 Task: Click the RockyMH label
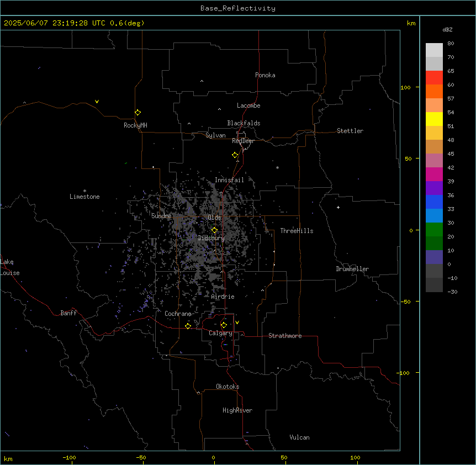[135, 125]
